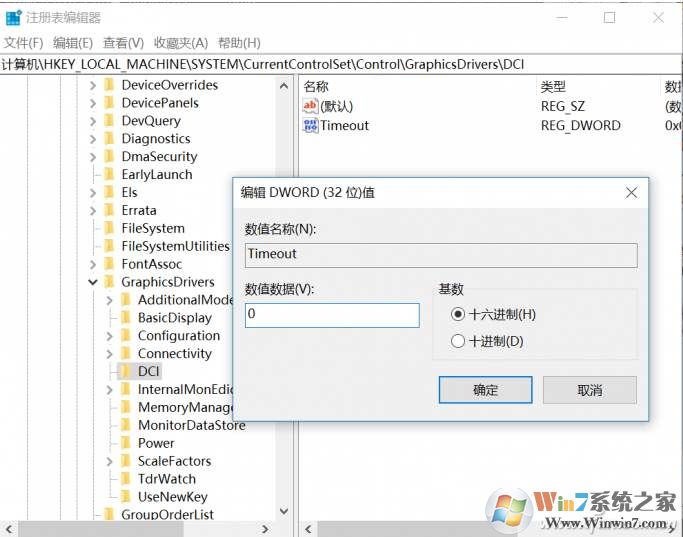683x537 pixels.
Task: Select the DCI tree item label
Action: pyautogui.click(x=149, y=371)
